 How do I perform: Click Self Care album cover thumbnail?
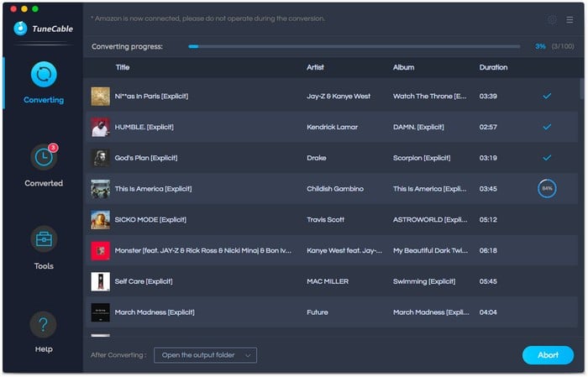[101, 281]
